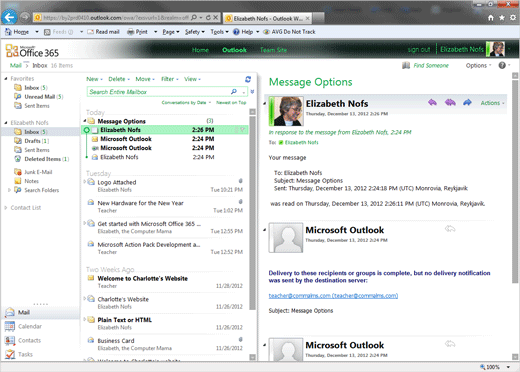Open Conversations by Date sort dropdown
The image size is (520, 372).
(x=186, y=102)
